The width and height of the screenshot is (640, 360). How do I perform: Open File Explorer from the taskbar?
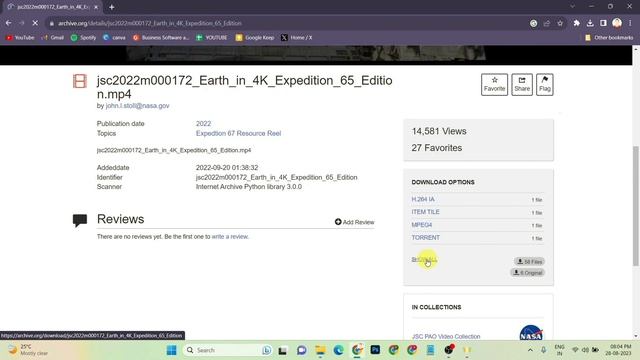pyautogui.click(x=320, y=350)
